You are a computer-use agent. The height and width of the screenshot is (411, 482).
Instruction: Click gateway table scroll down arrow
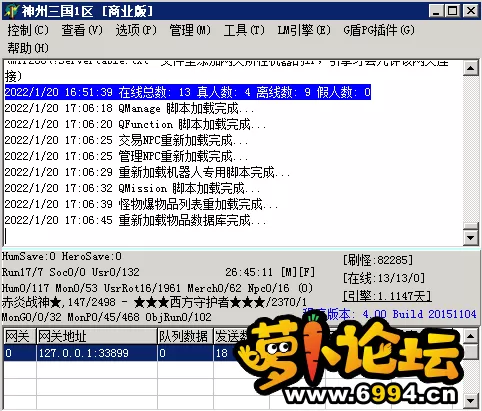pos(471,400)
